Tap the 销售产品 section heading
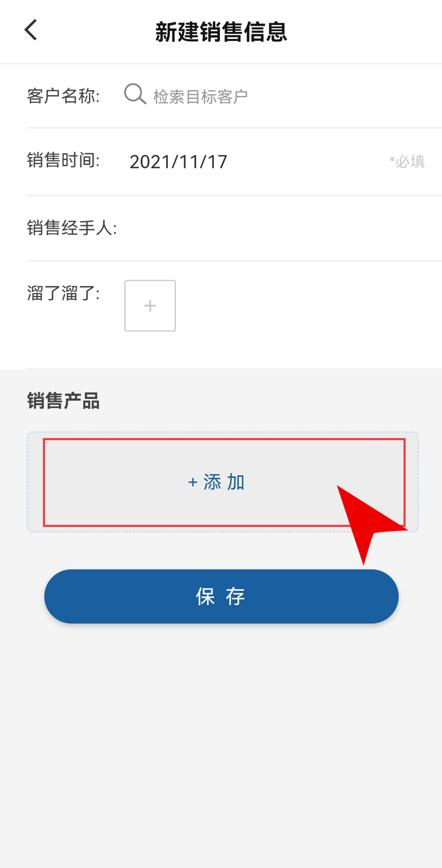The height and width of the screenshot is (868, 442). 63,400
